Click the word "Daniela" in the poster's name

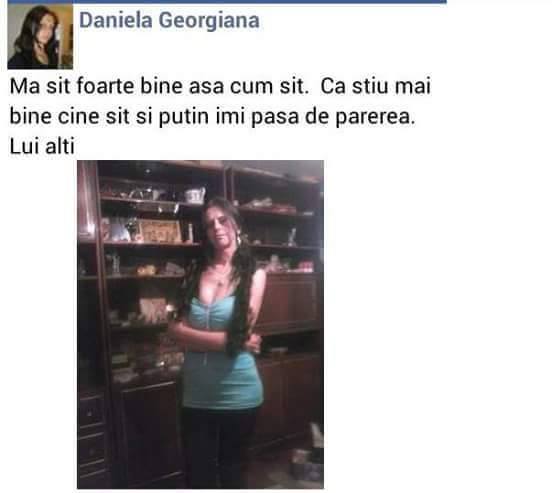[116, 20]
